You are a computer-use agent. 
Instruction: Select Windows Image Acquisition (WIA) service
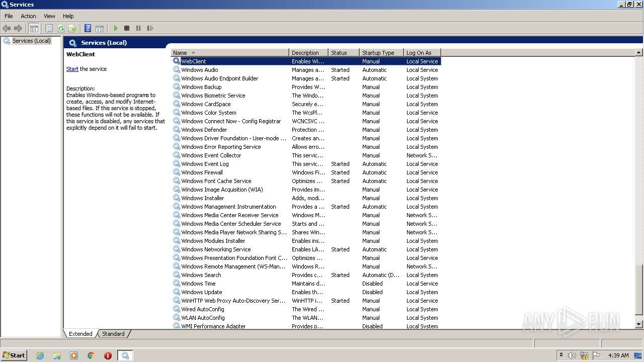pyautogui.click(x=306, y=190)
